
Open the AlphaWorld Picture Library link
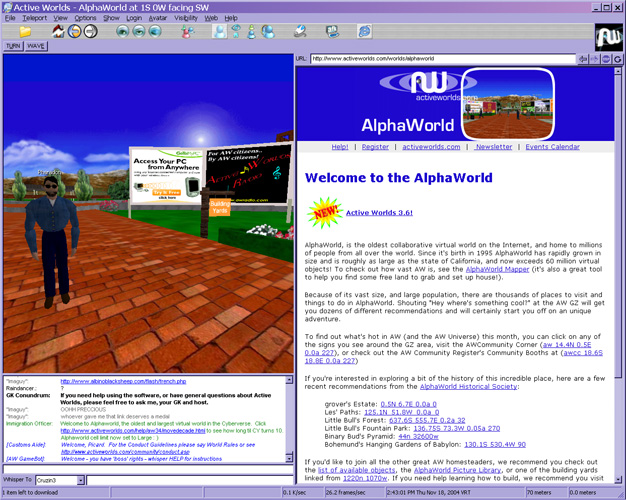click(x=458, y=470)
